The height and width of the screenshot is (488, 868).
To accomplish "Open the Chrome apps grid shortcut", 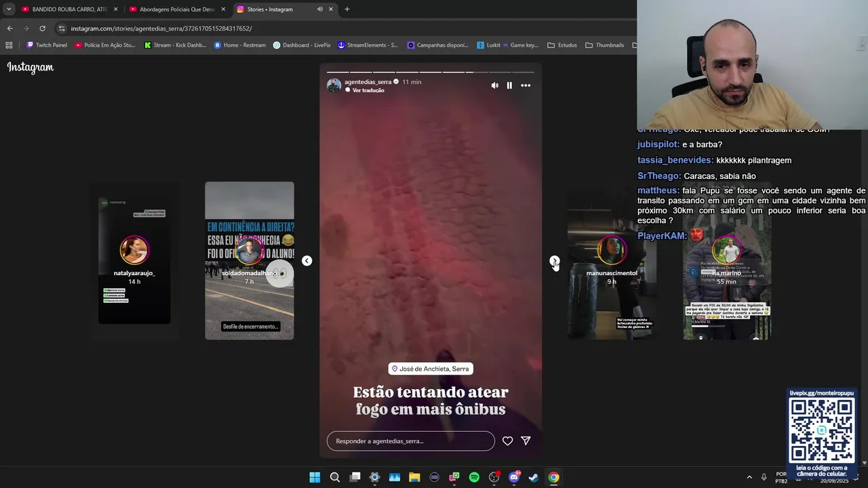I will pos(9,45).
